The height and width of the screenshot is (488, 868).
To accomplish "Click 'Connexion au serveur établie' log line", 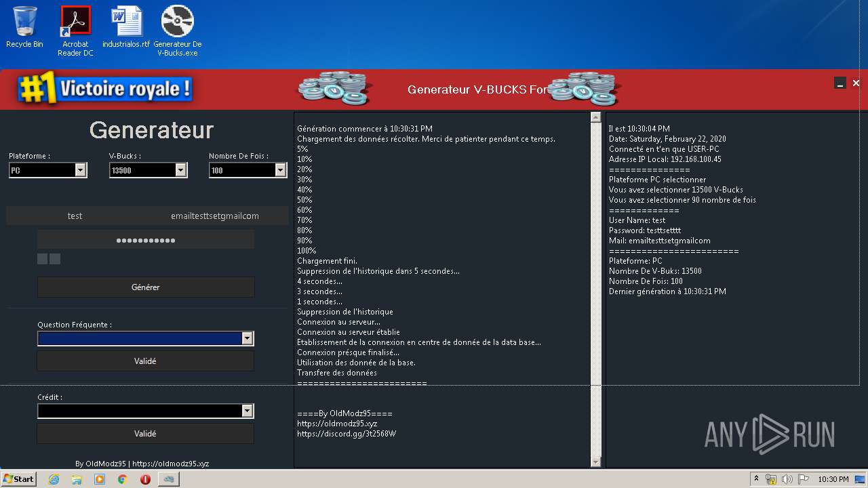I will pyautogui.click(x=349, y=332).
